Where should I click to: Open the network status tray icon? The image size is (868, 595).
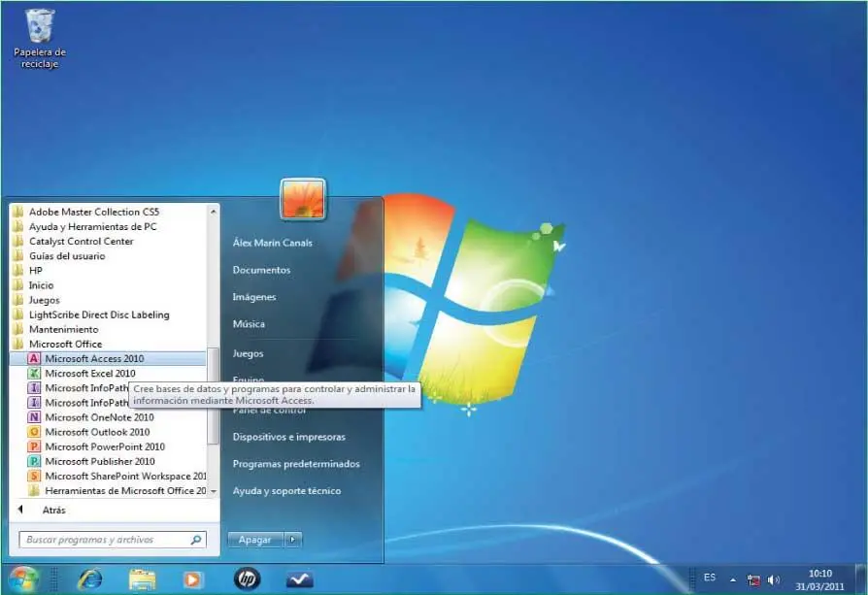[x=752, y=580]
